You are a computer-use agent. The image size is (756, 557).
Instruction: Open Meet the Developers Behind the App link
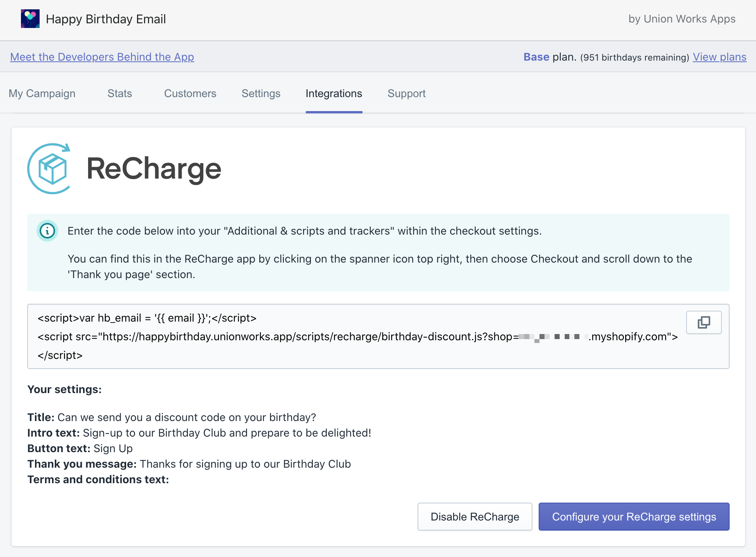[102, 57]
